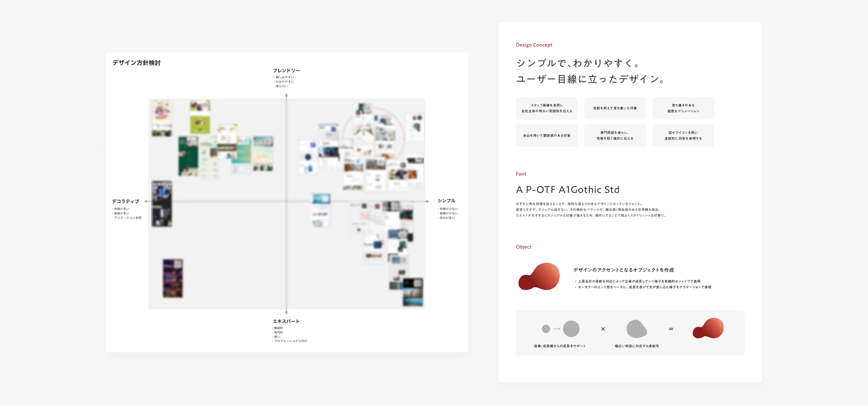Click the multiplication sign in the formula
Viewport: 868px width, 405px height.
(x=603, y=329)
